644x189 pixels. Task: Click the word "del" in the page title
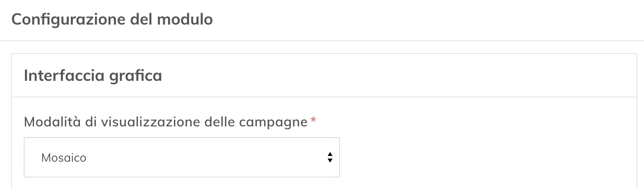[x=142, y=19]
